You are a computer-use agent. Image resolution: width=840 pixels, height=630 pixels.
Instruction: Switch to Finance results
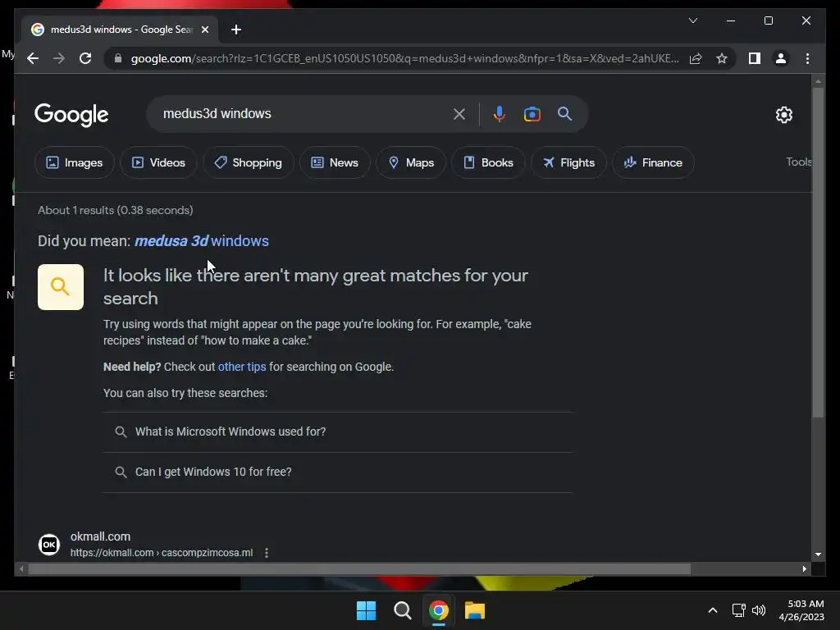(653, 162)
